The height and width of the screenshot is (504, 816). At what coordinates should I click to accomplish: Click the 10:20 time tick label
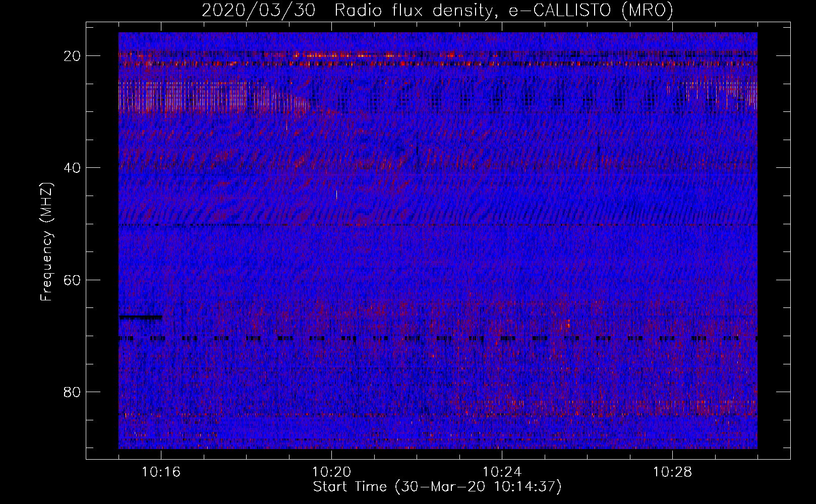[x=332, y=472]
